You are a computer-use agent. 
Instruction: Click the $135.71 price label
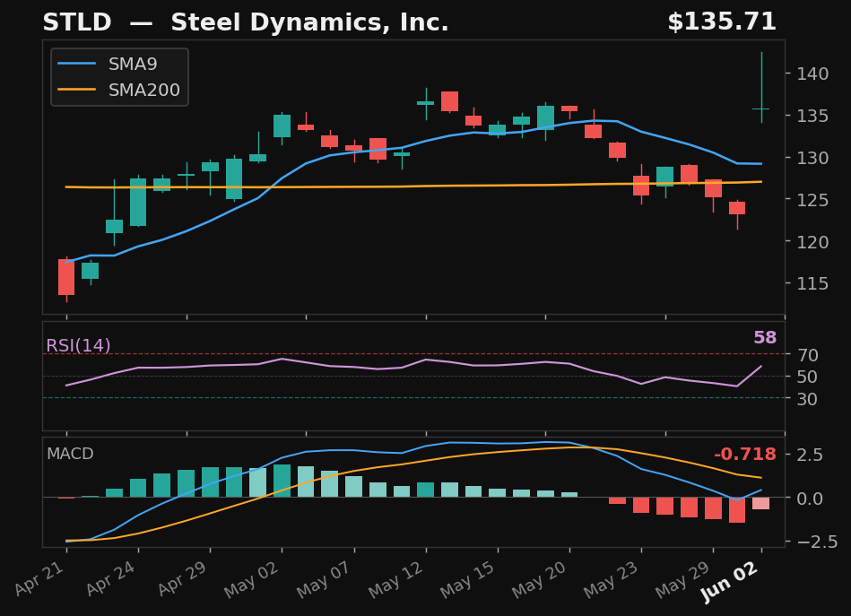(x=722, y=22)
